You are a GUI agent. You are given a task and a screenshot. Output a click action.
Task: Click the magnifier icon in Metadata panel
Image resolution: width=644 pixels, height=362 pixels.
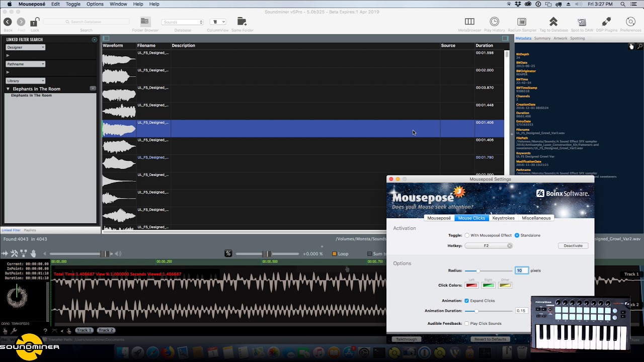640,46
